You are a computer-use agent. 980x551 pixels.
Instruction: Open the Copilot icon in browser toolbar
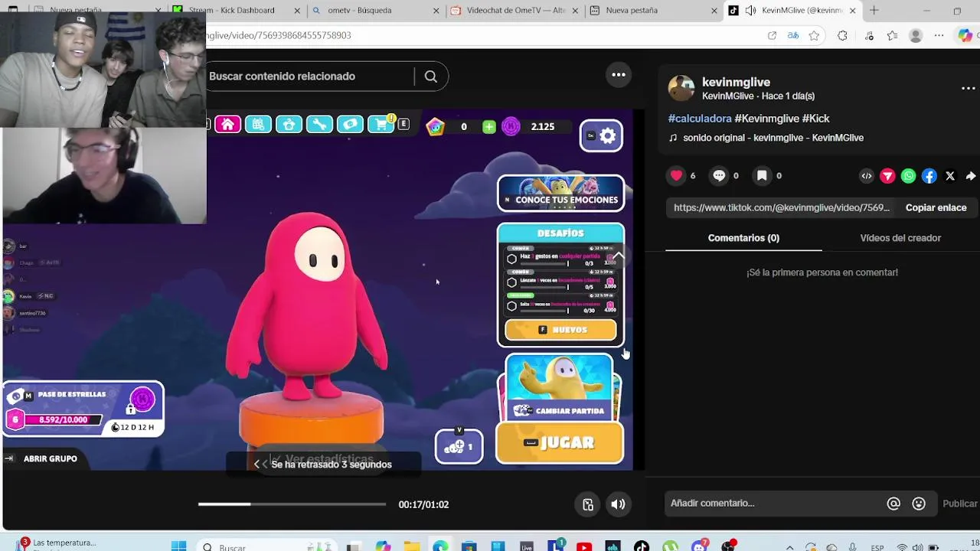965,35
